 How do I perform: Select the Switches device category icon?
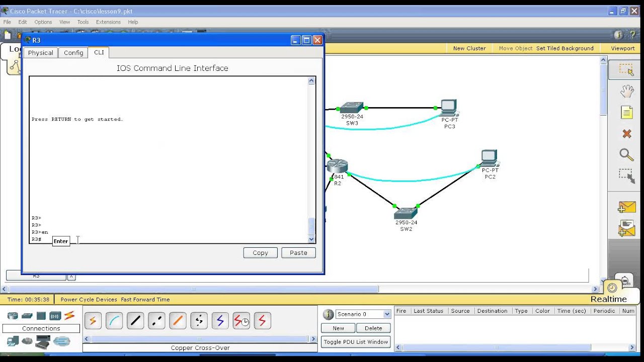pos(27,316)
